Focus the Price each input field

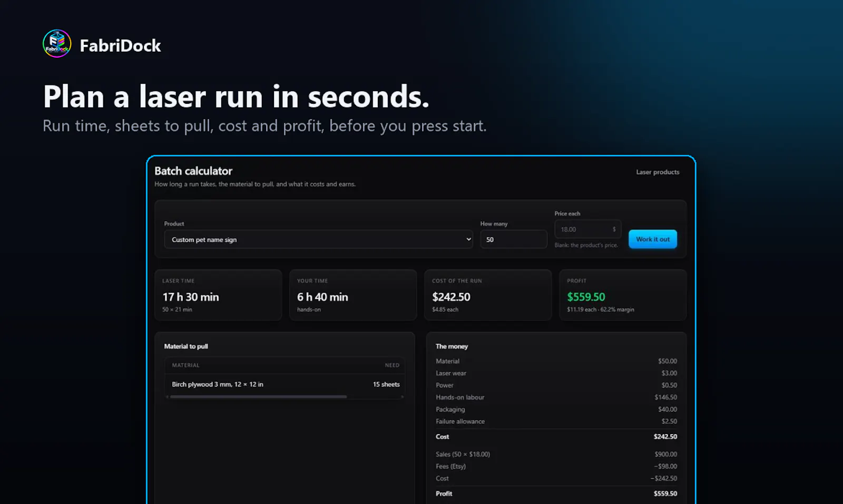pos(587,229)
